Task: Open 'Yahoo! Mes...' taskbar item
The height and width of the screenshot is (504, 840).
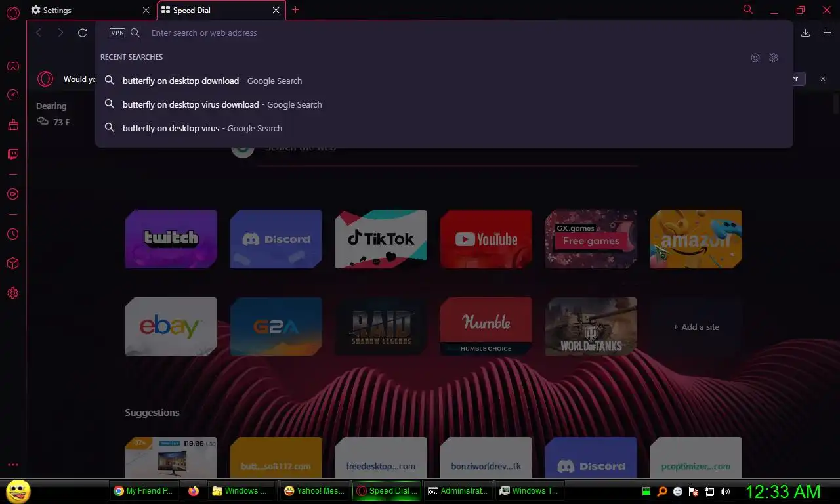Action: pyautogui.click(x=314, y=491)
